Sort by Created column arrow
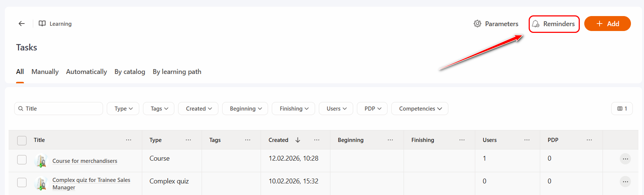Screen dimensions: 644x195 point(298,140)
